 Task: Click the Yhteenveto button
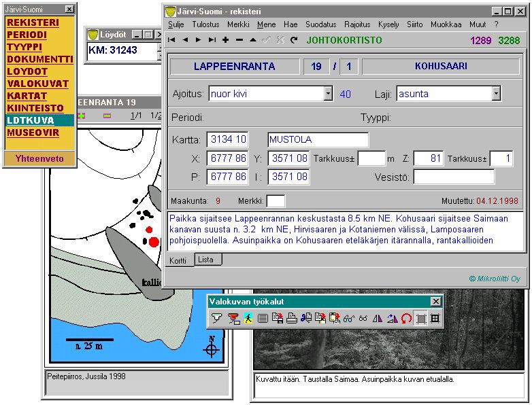[x=40, y=158]
